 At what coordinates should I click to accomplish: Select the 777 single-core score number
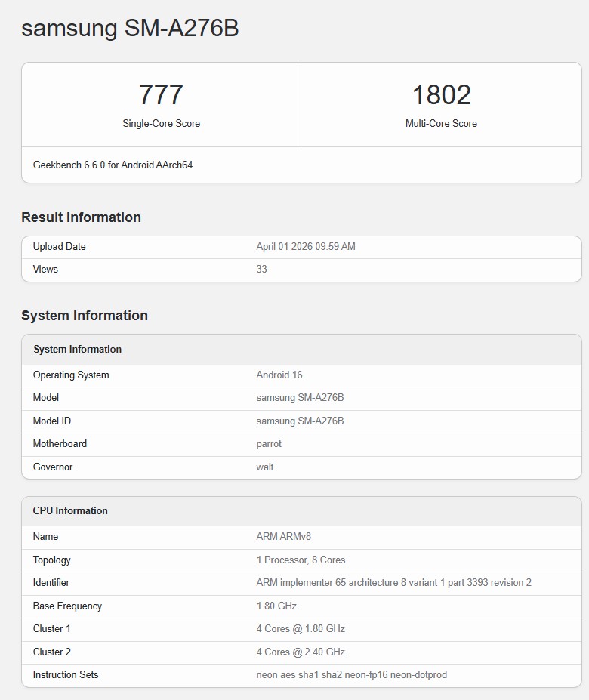click(x=161, y=95)
